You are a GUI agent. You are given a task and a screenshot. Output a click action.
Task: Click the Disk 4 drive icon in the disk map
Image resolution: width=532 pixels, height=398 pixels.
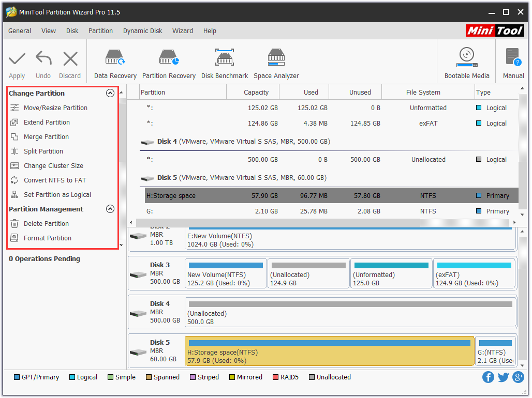(x=138, y=314)
